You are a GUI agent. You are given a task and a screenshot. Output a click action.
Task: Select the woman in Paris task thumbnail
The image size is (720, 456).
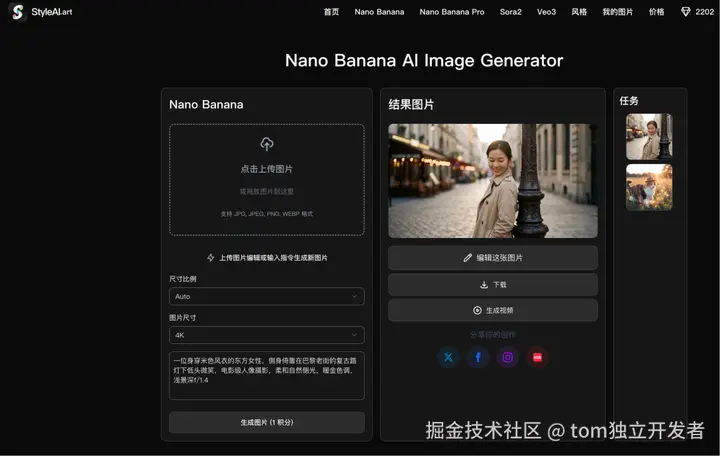649,136
